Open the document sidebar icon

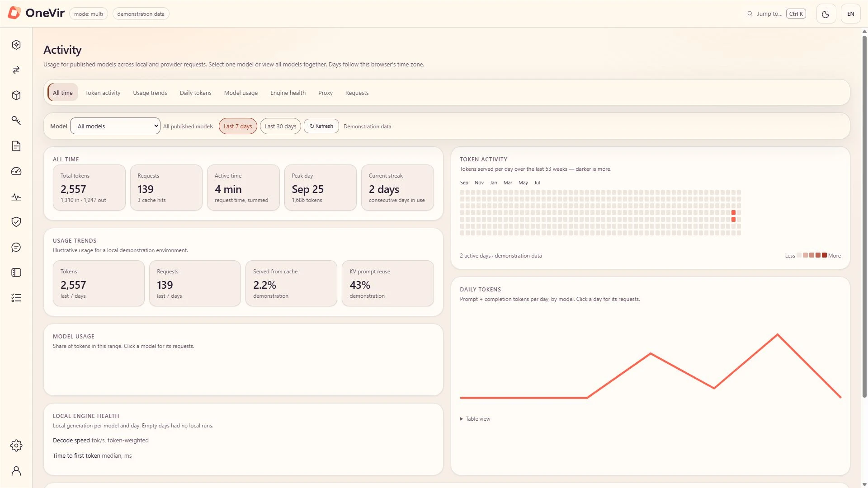[16, 146]
